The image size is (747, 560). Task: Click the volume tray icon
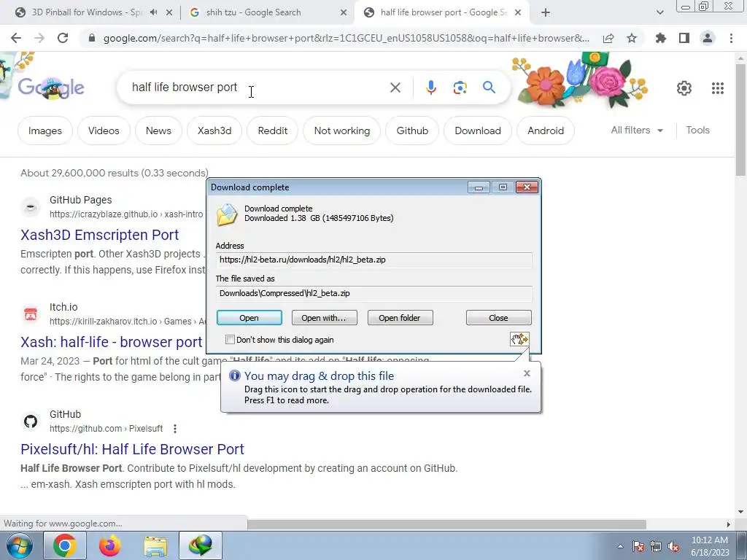coord(673,547)
